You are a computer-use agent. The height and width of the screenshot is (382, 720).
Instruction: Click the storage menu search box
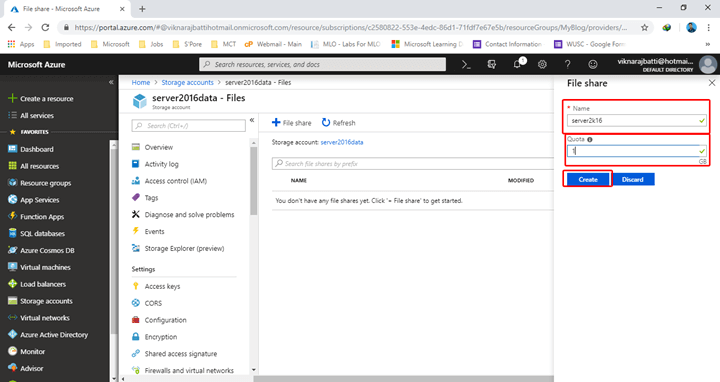(189, 125)
